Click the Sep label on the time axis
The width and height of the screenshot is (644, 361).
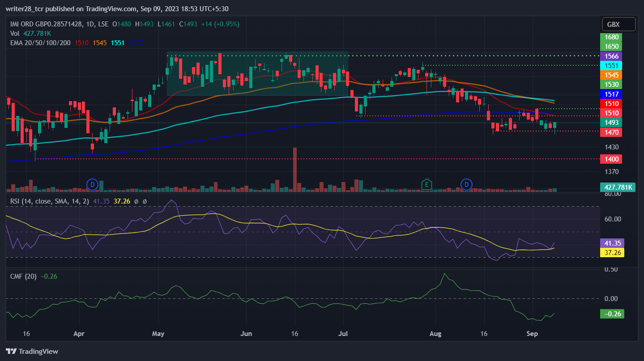tap(532, 334)
